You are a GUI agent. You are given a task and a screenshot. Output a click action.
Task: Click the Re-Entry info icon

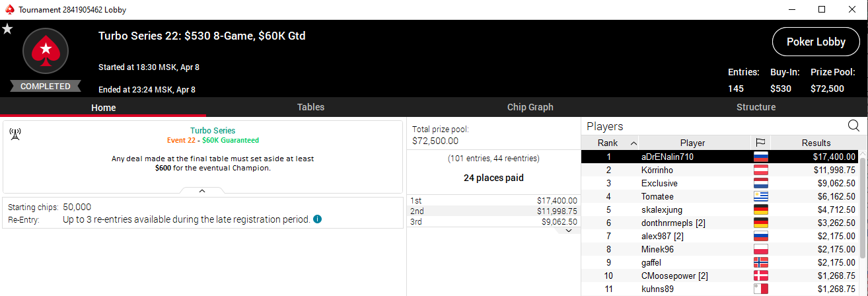pyautogui.click(x=318, y=219)
